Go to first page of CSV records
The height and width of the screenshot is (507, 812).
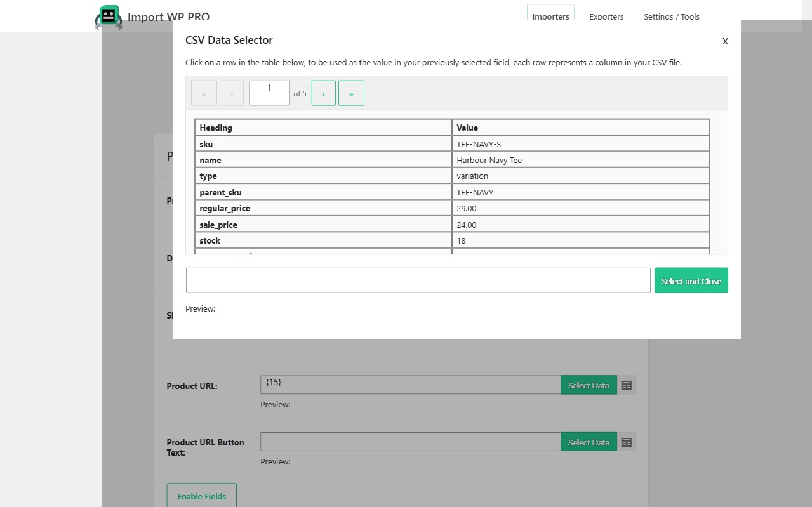tap(204, 93)
